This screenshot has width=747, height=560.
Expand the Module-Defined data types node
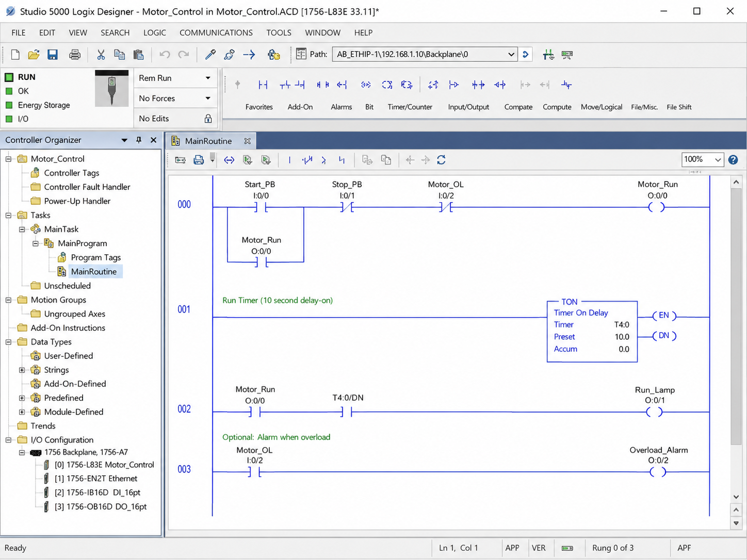(22, 411)
